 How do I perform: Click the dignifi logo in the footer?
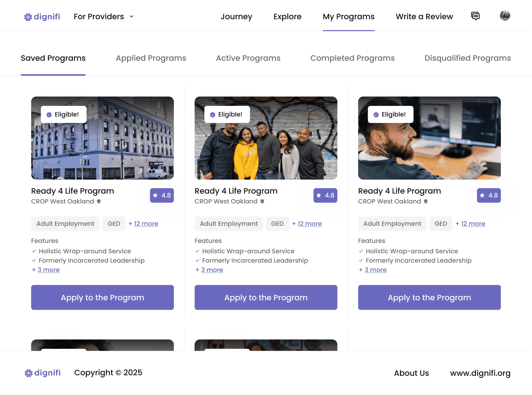pyautogui.click(x=43, y=373)
